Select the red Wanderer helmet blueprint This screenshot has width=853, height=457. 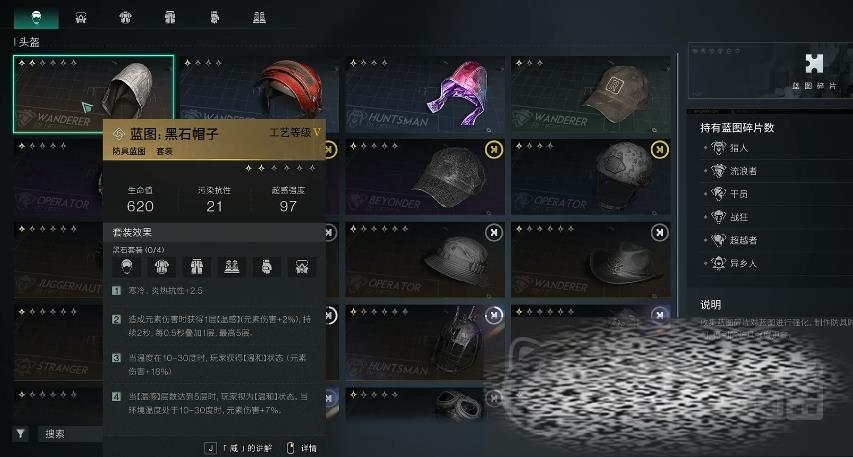pyautogui.click(x=259, y=94)
